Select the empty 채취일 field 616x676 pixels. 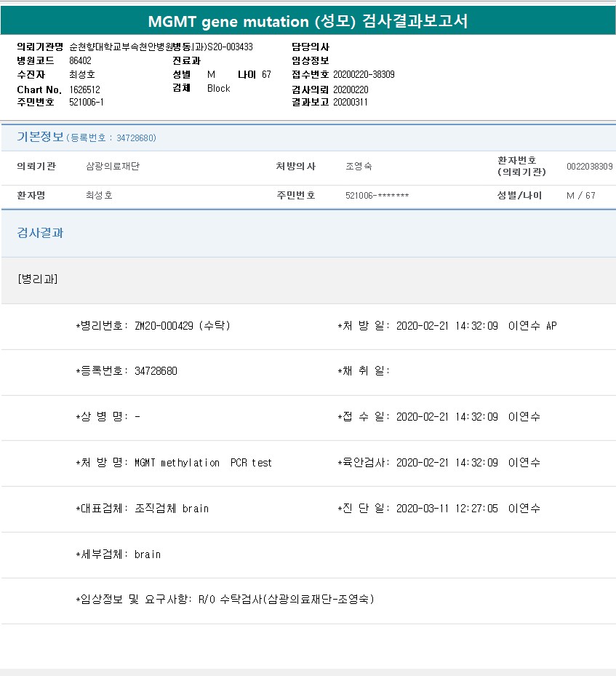pos(365,371)
